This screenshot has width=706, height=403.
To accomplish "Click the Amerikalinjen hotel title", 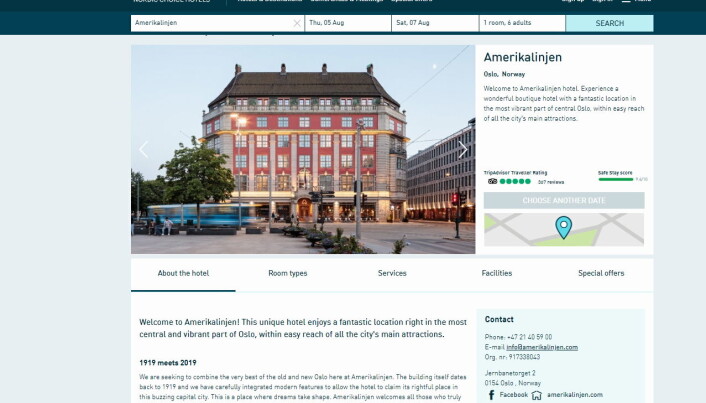I will 523,58.
